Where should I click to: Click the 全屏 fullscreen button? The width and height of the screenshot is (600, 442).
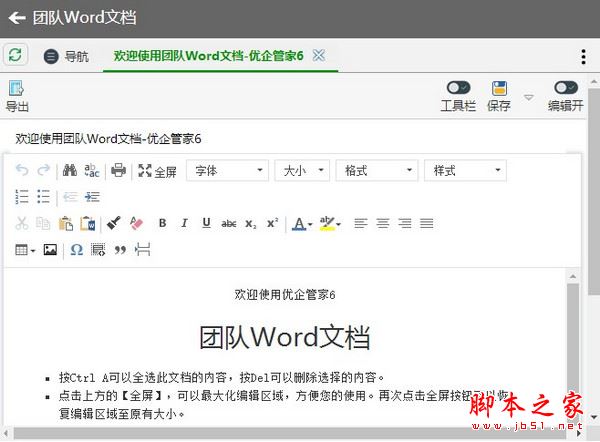click(157, 171)
